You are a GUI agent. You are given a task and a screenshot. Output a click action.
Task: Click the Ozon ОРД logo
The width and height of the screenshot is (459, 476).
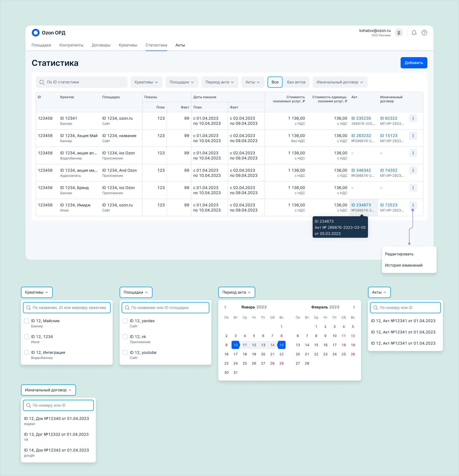click(48, 33)
